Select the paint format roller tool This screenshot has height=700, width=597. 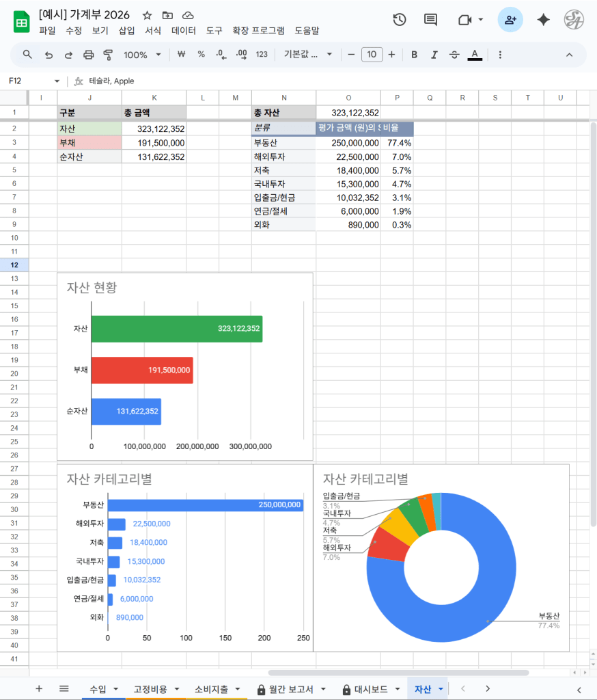click(x=108, y=55)
